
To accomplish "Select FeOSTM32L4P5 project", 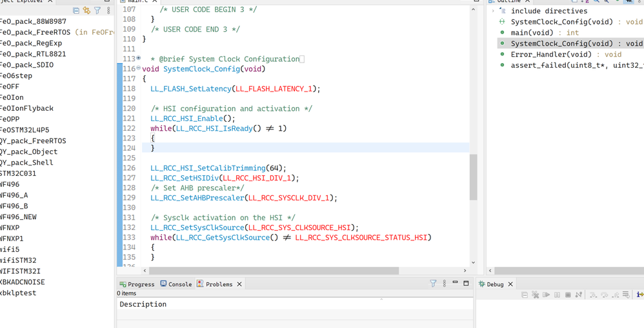I will [x=25, y=130].
